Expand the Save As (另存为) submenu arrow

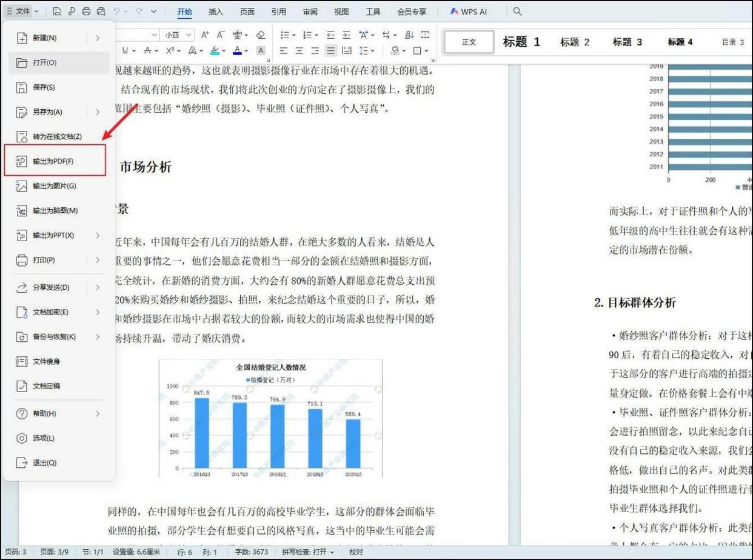tap(98, 112)
